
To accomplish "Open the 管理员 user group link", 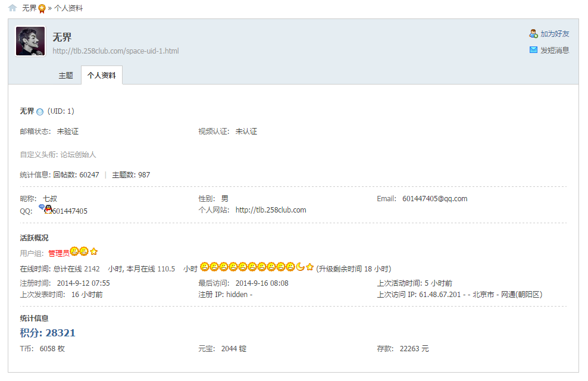I will pyautogui.click(x=59, y=254).
